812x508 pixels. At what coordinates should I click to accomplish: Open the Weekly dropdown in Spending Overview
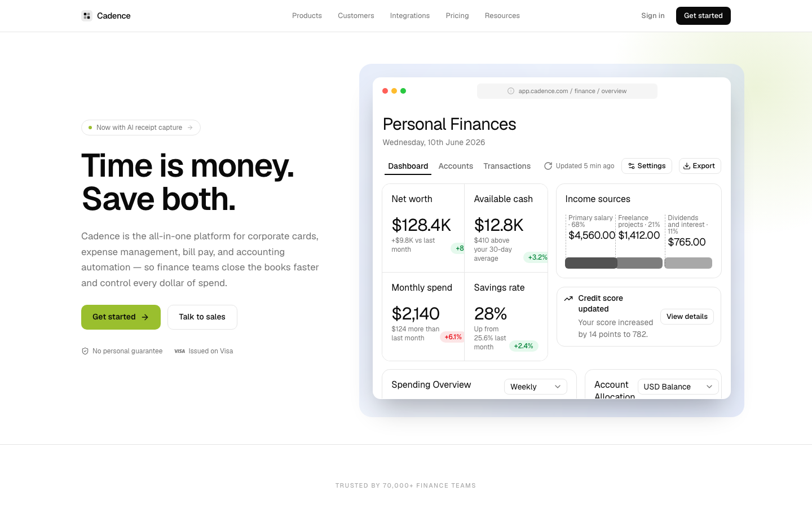pyautogui.click(x=536, y=387)
